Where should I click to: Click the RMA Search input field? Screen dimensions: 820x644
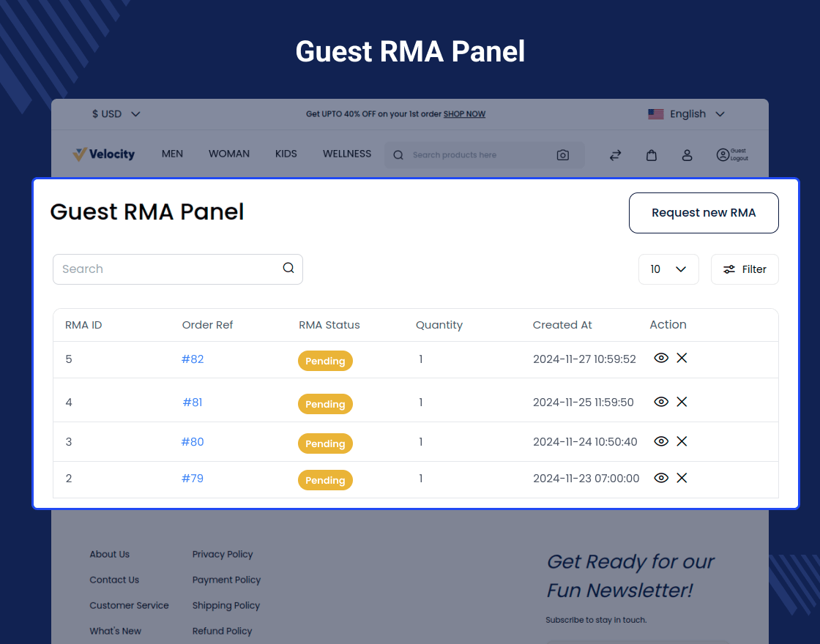(168, 269)
